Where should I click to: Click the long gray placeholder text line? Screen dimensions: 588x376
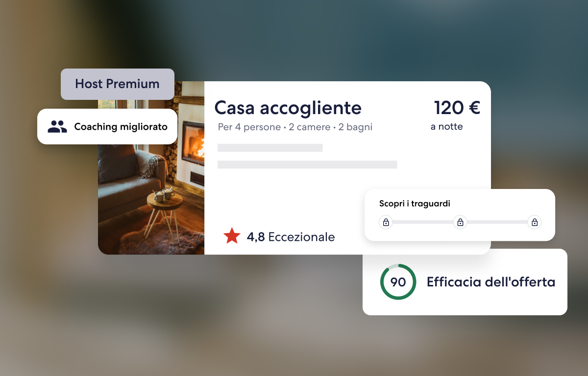[x=307, y=164]
